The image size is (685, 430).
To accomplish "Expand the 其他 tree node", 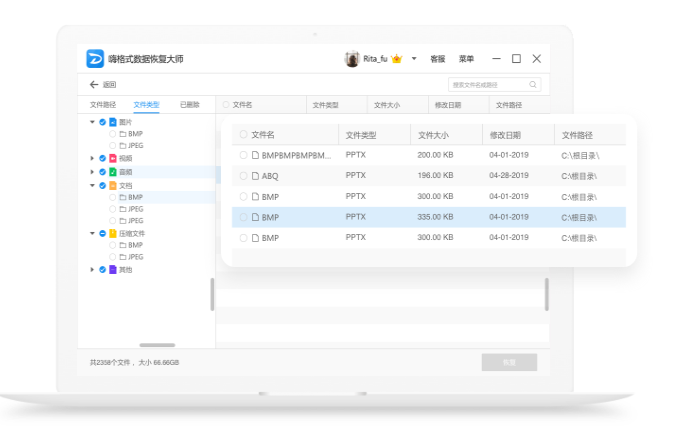I will 92,270.
